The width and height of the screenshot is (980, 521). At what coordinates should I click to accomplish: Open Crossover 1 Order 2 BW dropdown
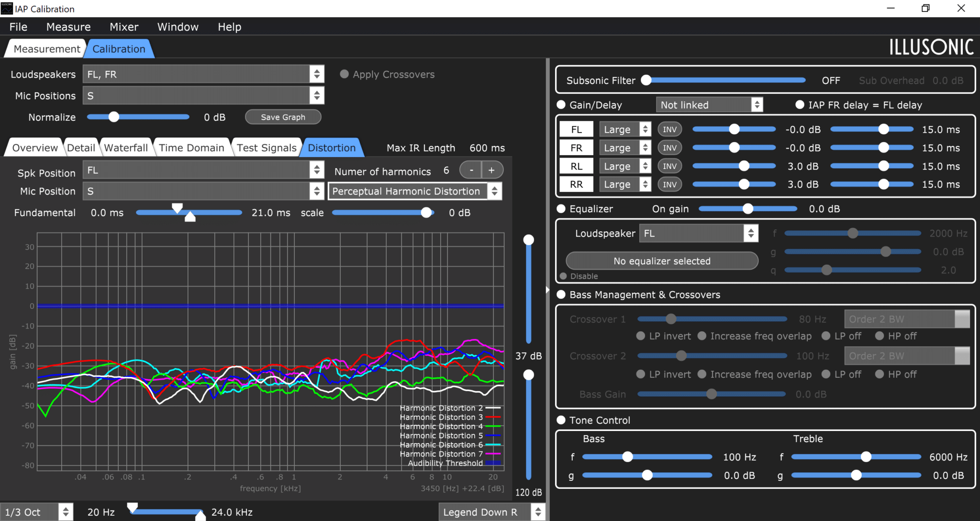(x=907, y=319)
